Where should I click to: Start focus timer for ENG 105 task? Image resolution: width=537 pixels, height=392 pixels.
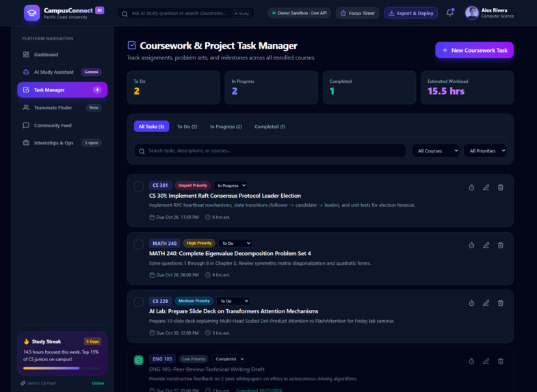point(471,361)
